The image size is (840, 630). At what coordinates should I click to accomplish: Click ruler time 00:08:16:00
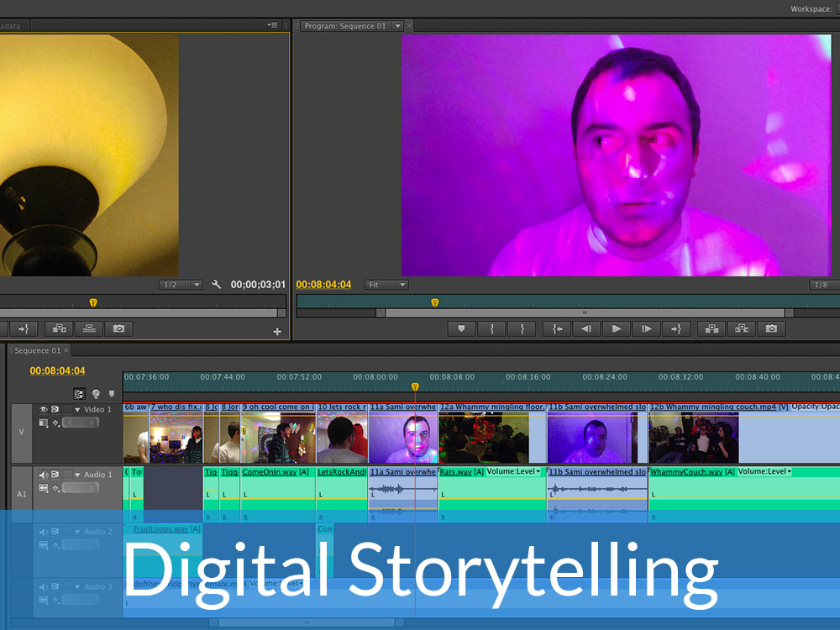coord(528,377)
